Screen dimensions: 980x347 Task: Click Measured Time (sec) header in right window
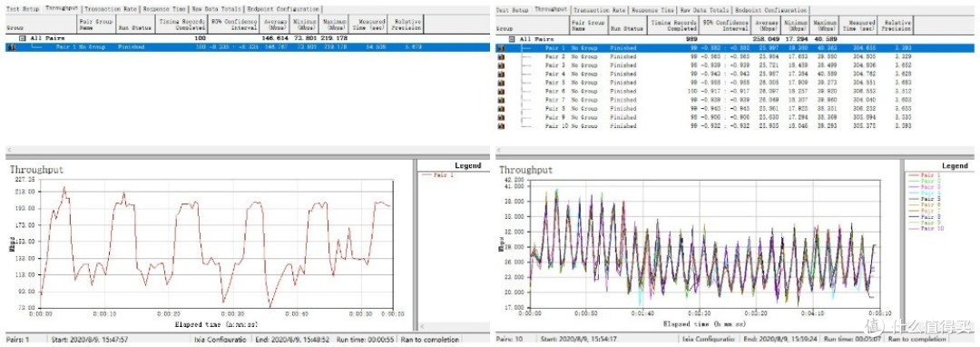pos(859,25)
